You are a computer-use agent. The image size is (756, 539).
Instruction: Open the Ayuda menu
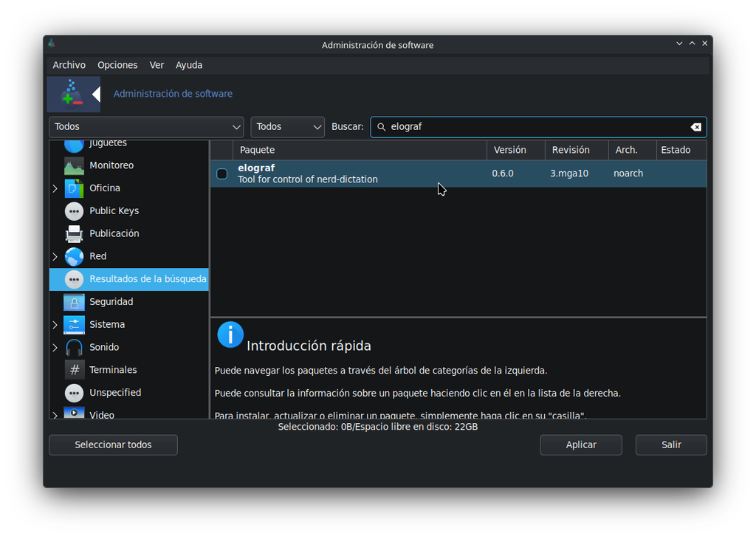[188, 65]
